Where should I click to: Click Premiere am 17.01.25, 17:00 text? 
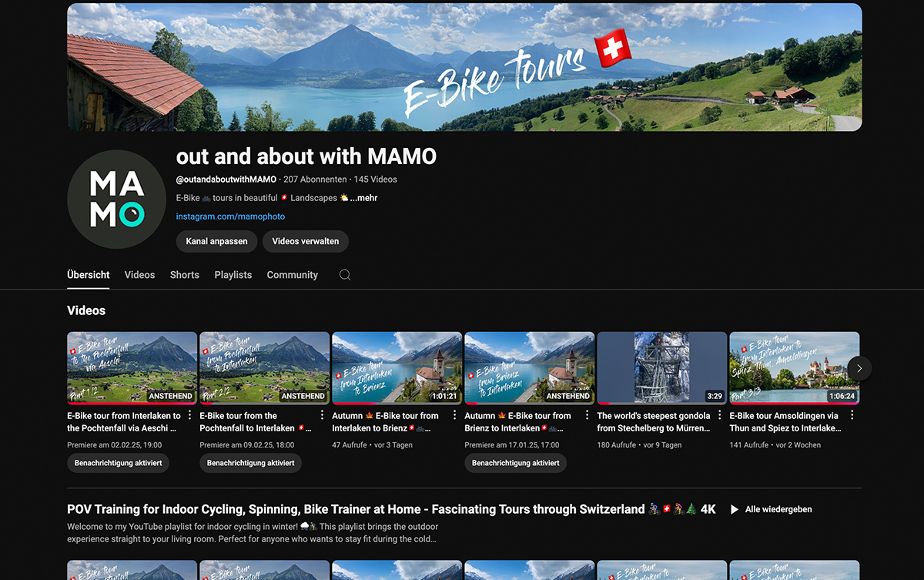(511, 445)
